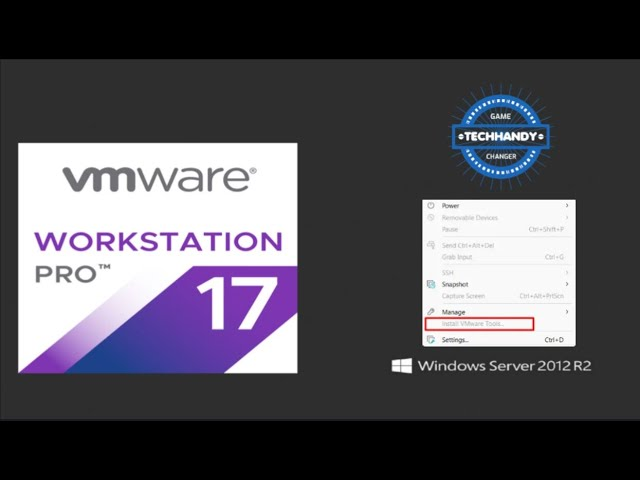Image resolution: width=640 pixels, height=480 pixels.
Task: Open Settings... from the context menu
Action: click(x=499, y=340)
